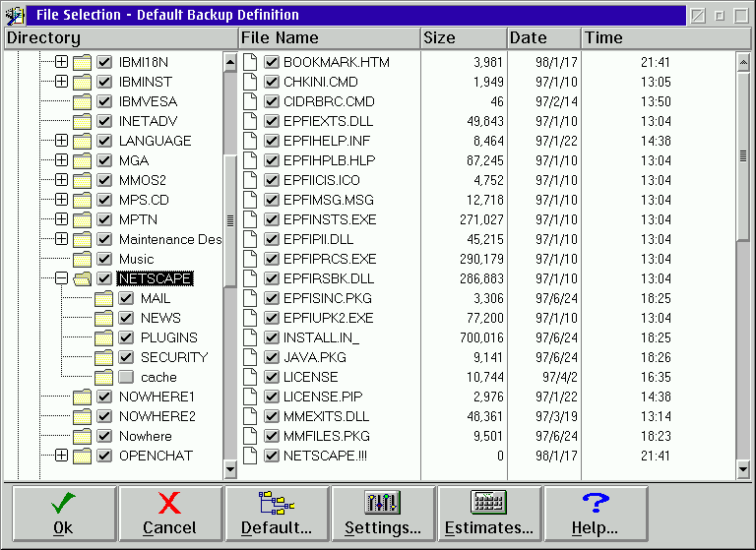Click the file icon for INSTALL.IN_

(x=250, y=337)
